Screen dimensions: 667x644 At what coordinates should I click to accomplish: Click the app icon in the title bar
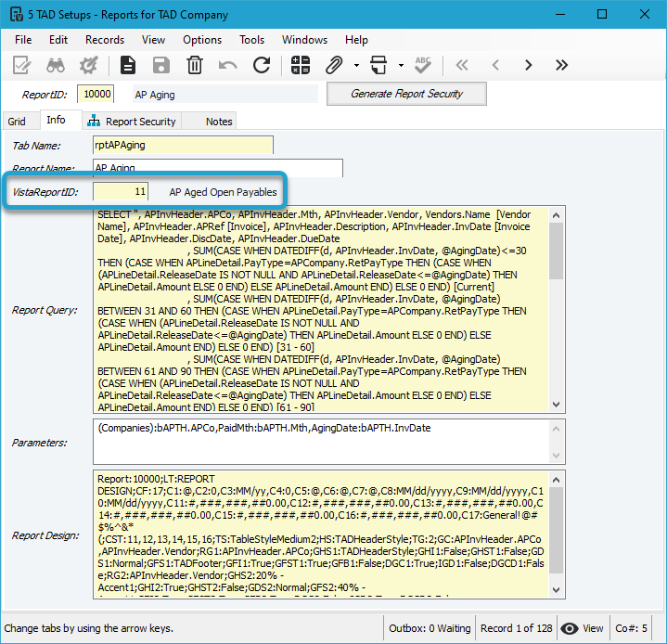click(16, 14)
